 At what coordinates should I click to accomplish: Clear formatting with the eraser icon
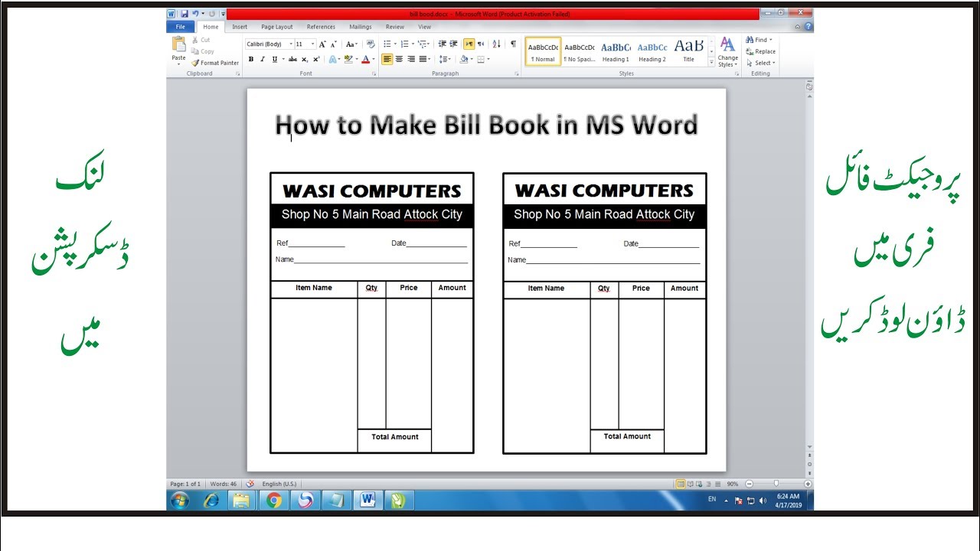tap(371, 44)
